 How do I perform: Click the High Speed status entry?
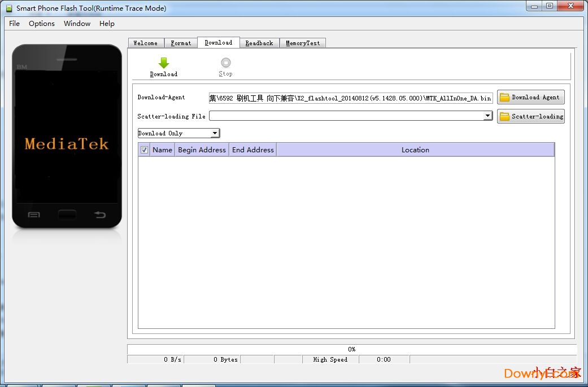[330, 359]
